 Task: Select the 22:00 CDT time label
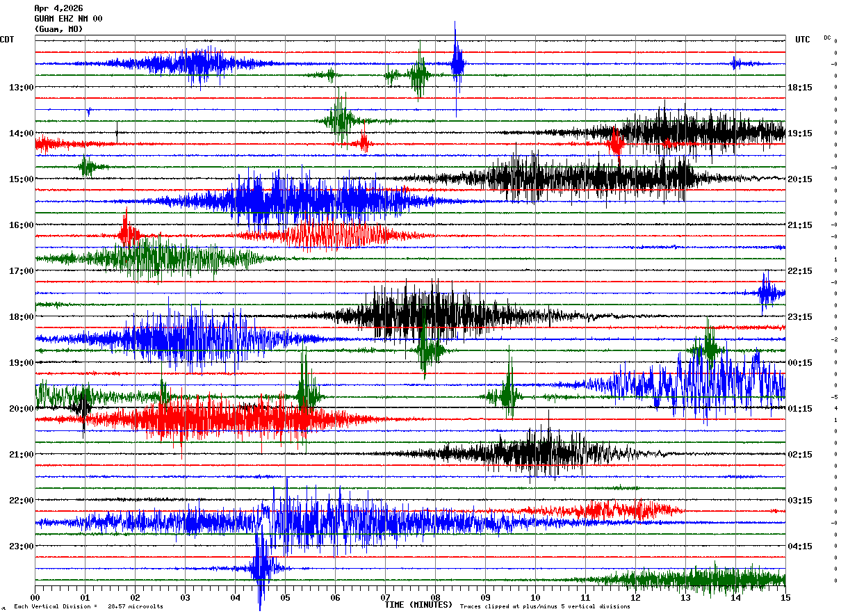point(22,501)
